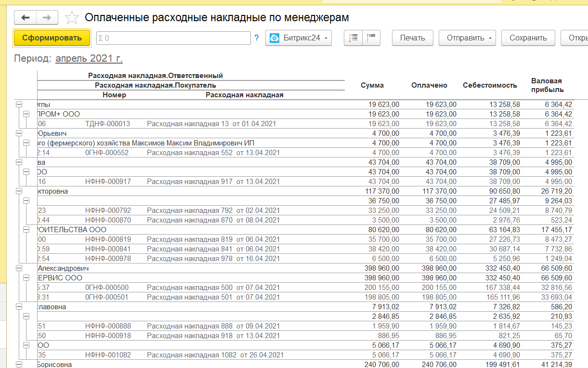Click the forward navigation arrow

(x=47, y=18)
